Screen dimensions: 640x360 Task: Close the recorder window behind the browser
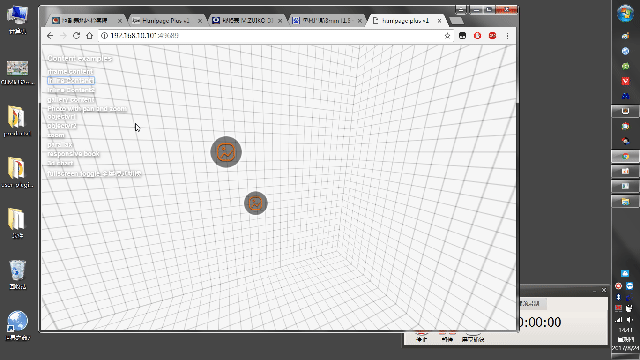[604, 290]
